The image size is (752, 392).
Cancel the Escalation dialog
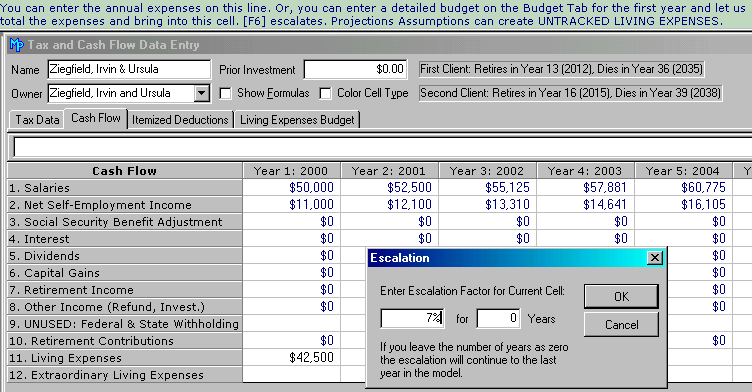(x=621, y=325)
